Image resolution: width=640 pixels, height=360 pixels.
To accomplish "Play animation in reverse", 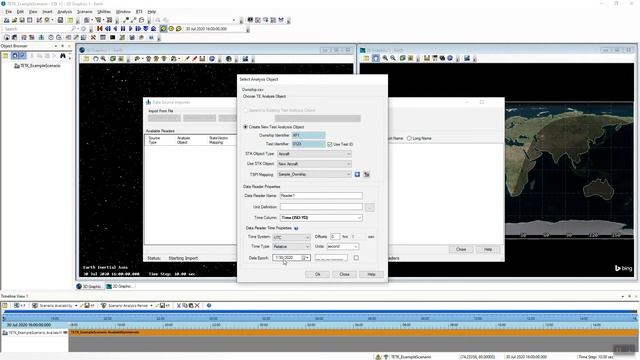I will point(116,29).
